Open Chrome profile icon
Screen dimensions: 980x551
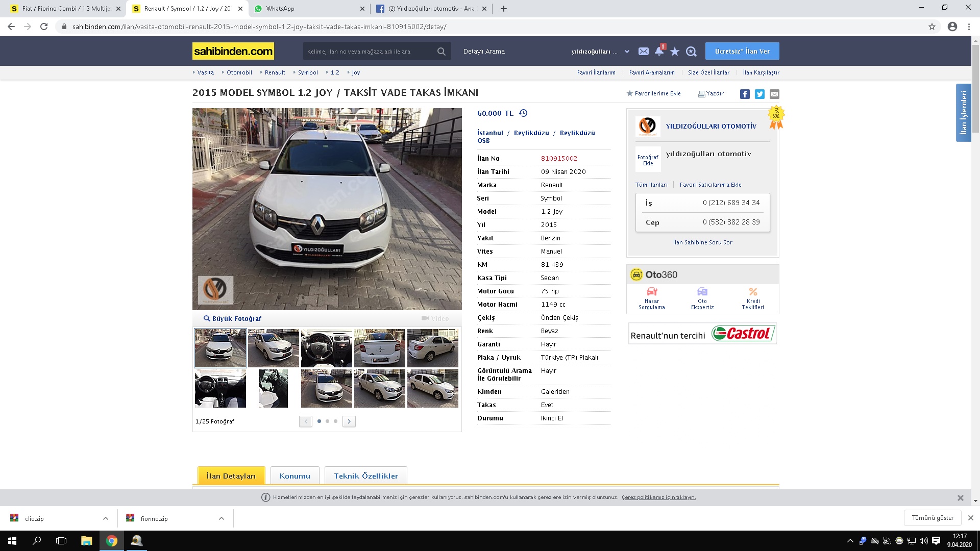[x=952, y=27]
